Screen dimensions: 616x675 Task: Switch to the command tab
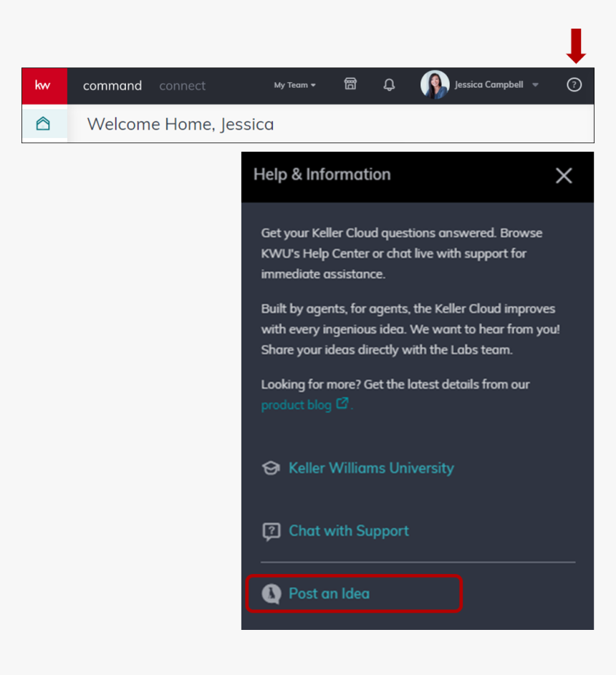pos(112,86)
